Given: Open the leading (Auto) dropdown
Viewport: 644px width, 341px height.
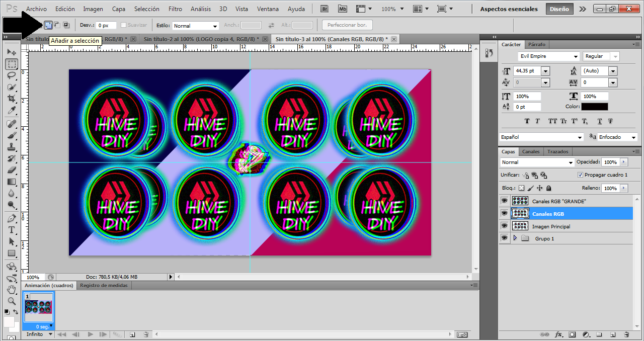Looking at the screenshot, I should (612, 71).
